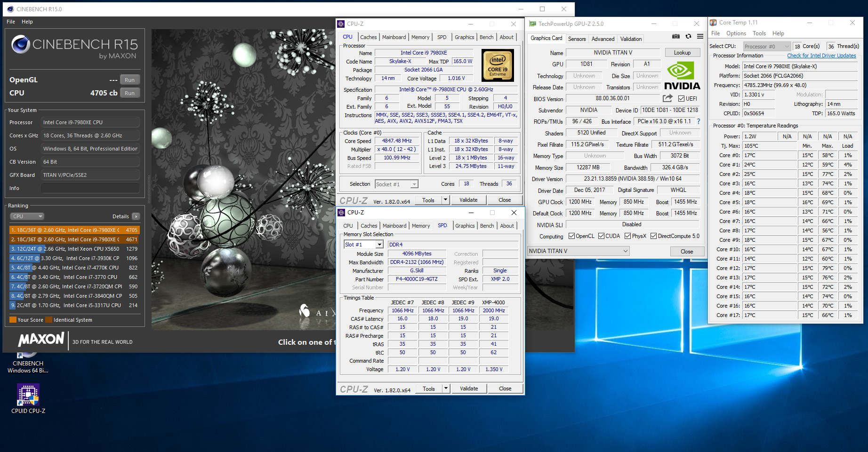Viewport: 868px width, 452px height.
Task: Open the Sensors tab in GPU-Z
Action: (577, 39)
